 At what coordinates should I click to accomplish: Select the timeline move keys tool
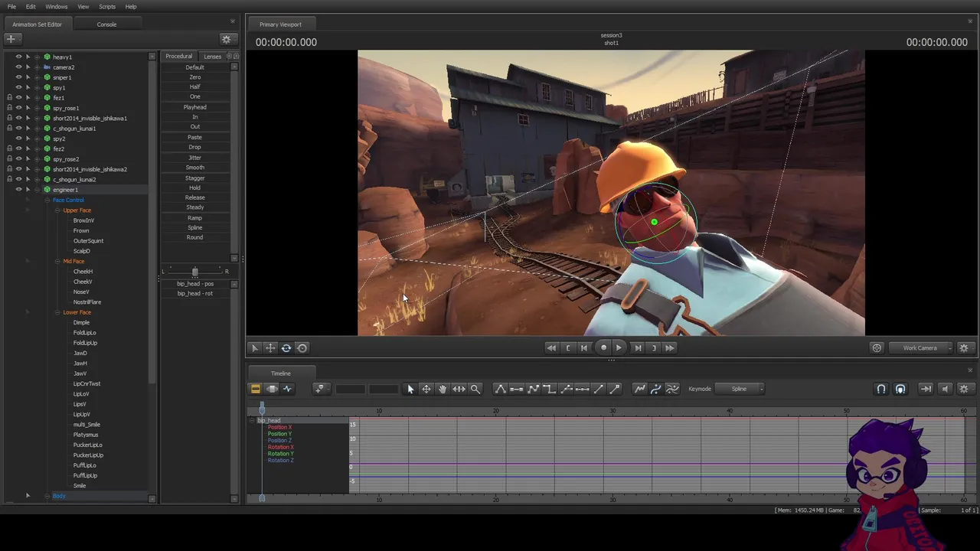[x=426, y=389]
